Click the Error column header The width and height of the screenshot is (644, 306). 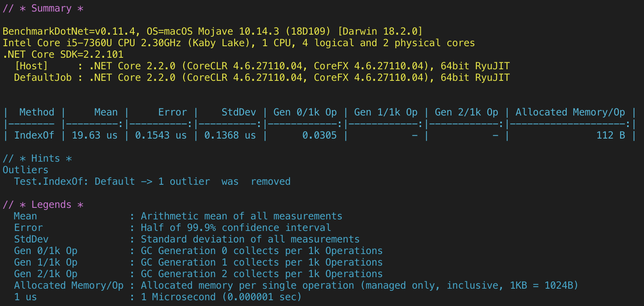[172, 112]
